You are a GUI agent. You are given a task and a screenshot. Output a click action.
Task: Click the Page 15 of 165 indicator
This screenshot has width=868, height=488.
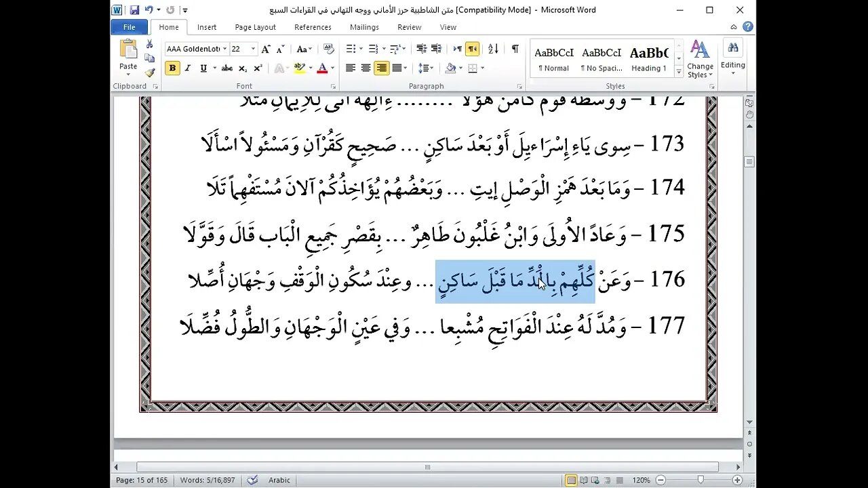pyautogui.click(x=142, y=480)
